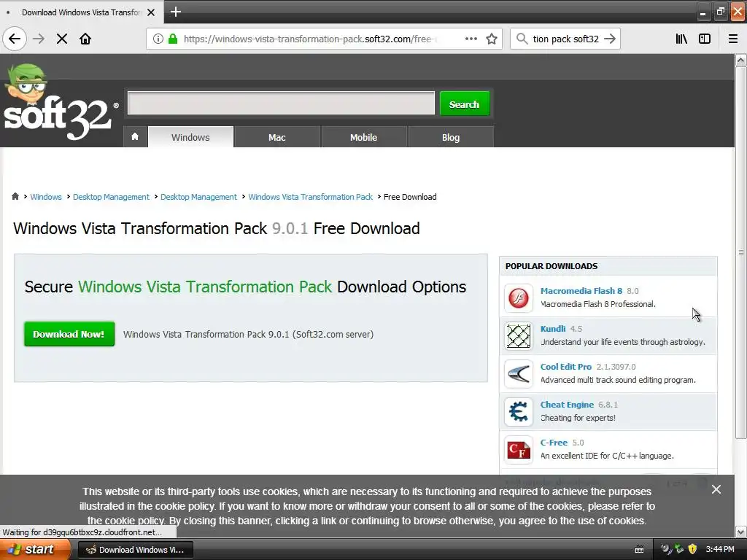Dismiss the cookie banner
The image size is (747, 560).
click(716, 489)
